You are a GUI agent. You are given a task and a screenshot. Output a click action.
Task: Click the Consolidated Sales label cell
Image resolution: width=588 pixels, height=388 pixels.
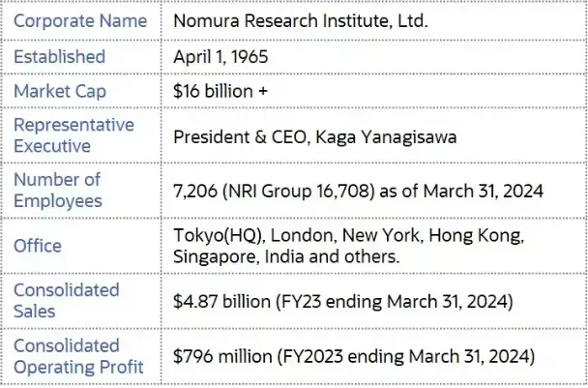(67, 300)
